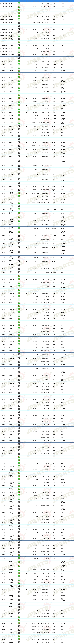Click the Moc silnika column header

[x=45, y=1]
